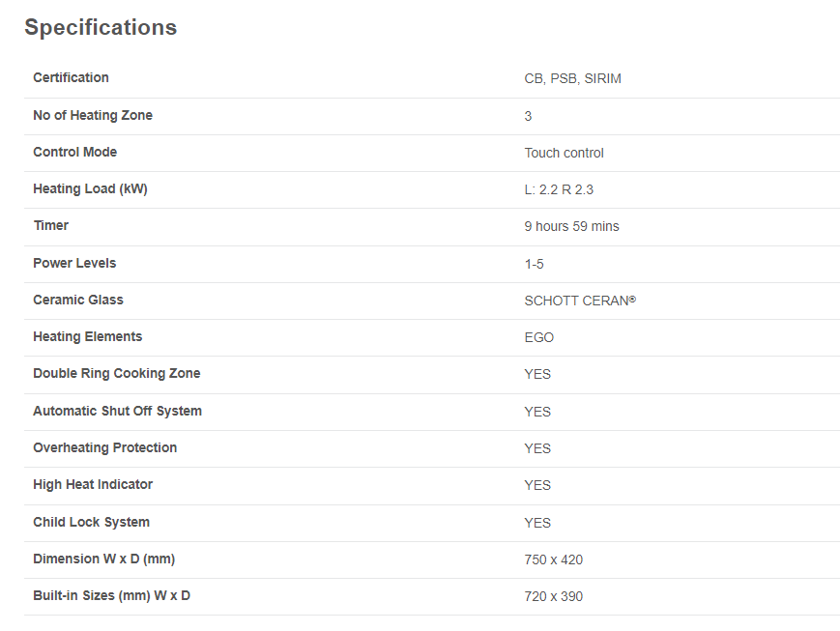
Task: Select the No of Heating Zone label
Action: (x=93, y=115)
